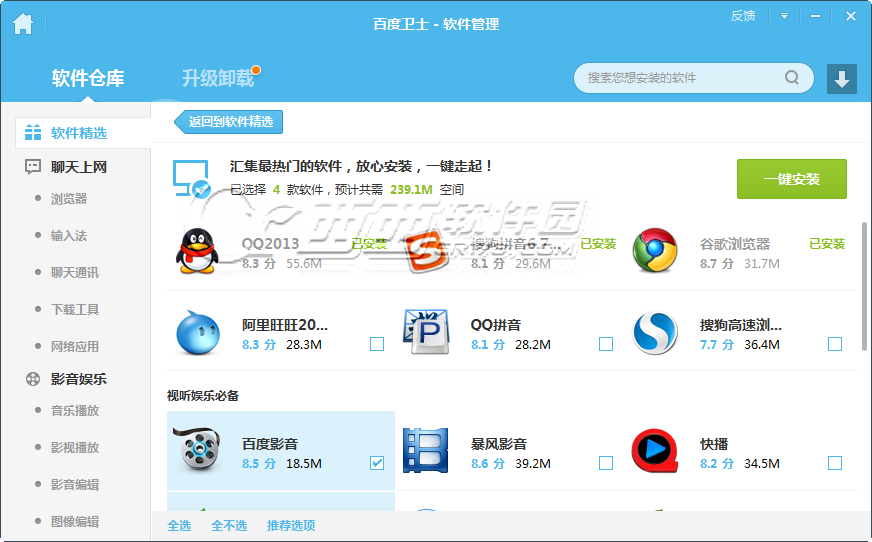Select the 影音娱乐 category
Image resolution: width=872 pixels, height=542 pixels.
click(x=78, y=379)
